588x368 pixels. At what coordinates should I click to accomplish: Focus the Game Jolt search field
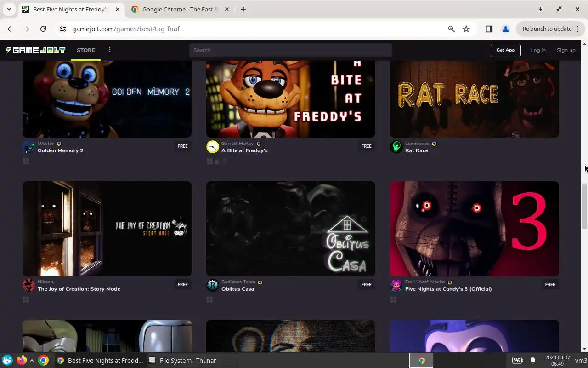click(290, 50)
